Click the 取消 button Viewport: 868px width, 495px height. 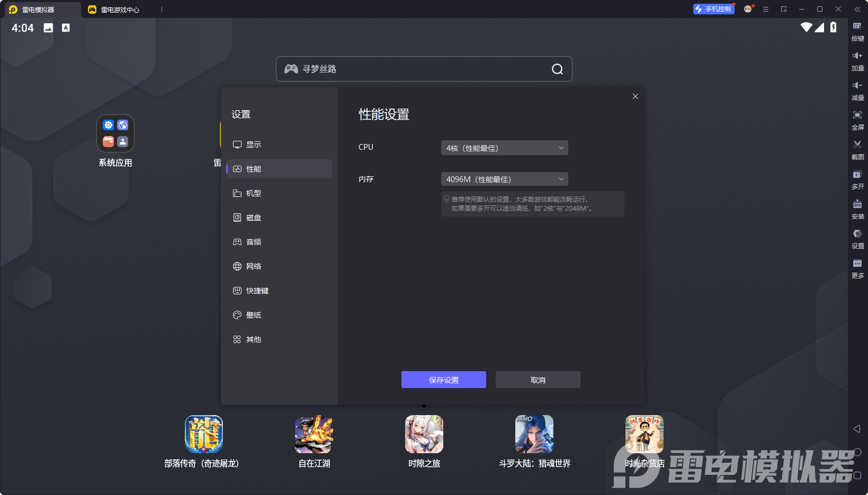point(538,380)
